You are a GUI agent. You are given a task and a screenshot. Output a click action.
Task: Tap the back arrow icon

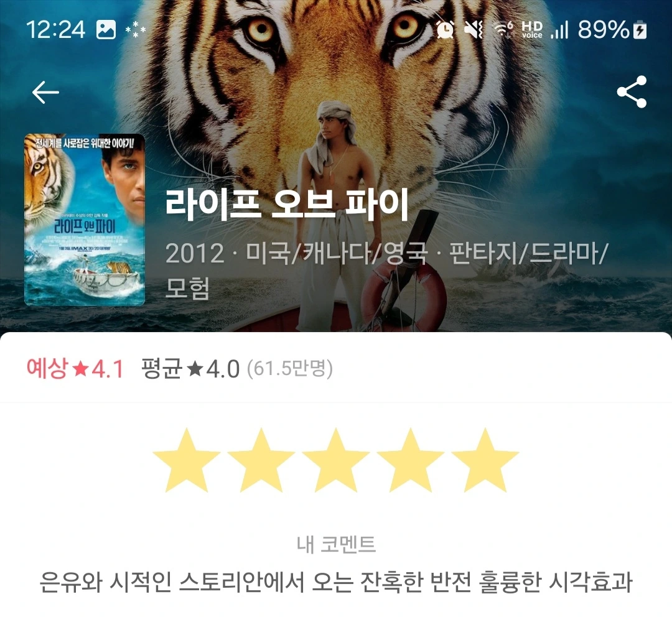pyautogui.click(x=45, y=92)
